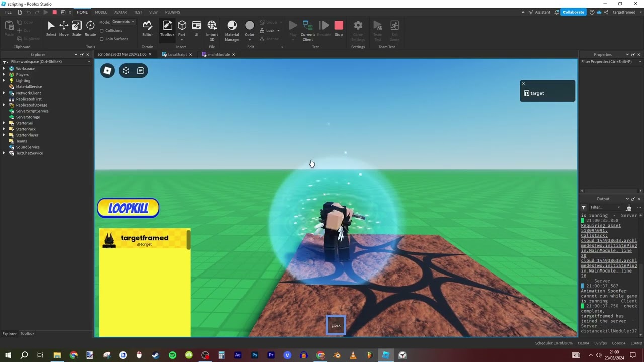Open After Effects from the taskbar
This screenshot has width=644, height=362.
click(238, 355)
